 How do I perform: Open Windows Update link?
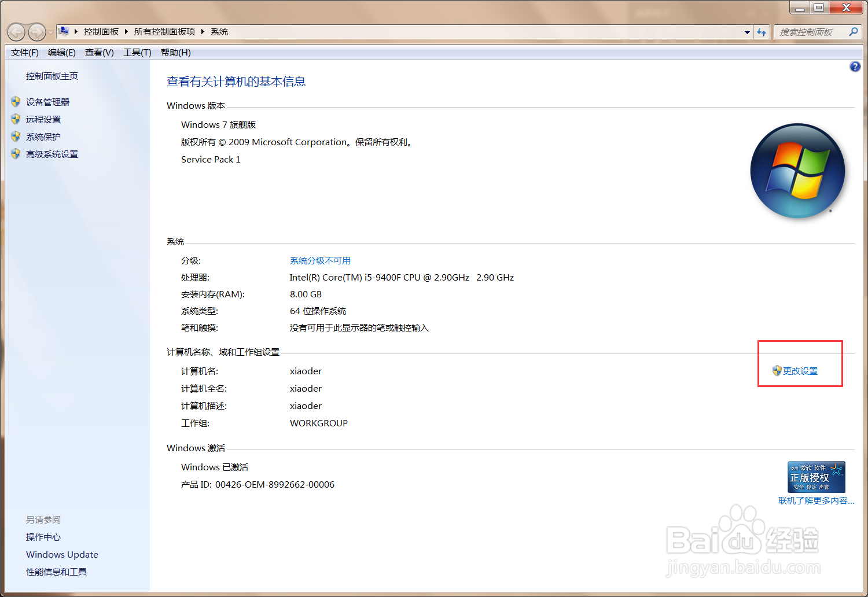coord(62,555)
